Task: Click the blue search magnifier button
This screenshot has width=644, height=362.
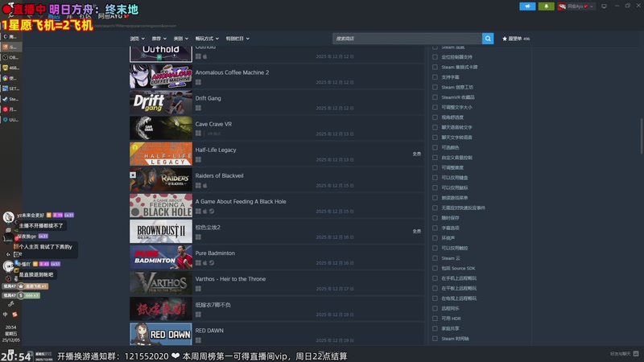Action: click(x=488, y=39)
